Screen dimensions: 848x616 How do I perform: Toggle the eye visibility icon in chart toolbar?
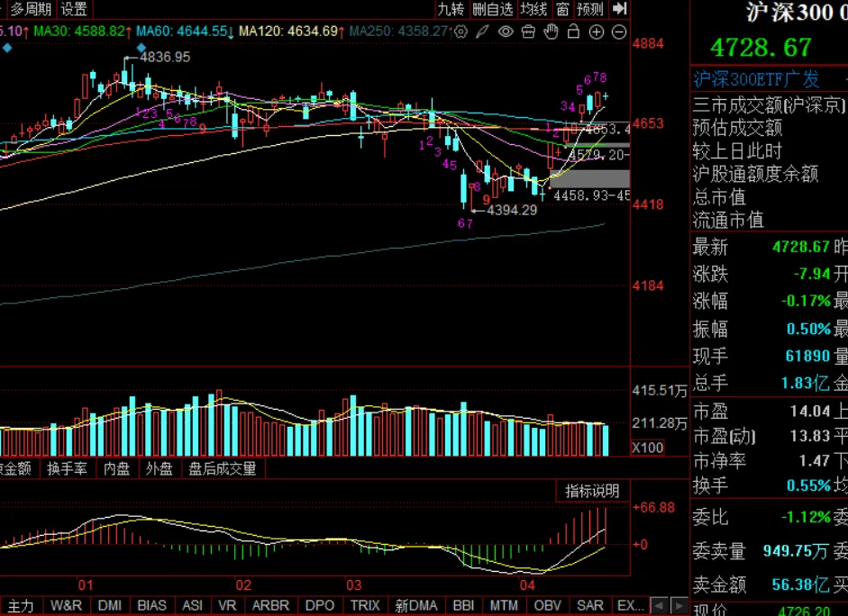point(506,32)
